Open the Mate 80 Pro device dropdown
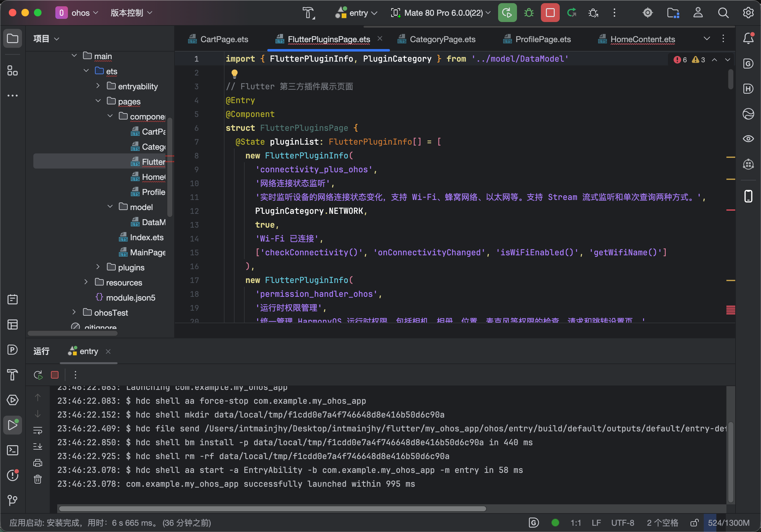Viewport: 761px width, 532px height. coord(441,13)
